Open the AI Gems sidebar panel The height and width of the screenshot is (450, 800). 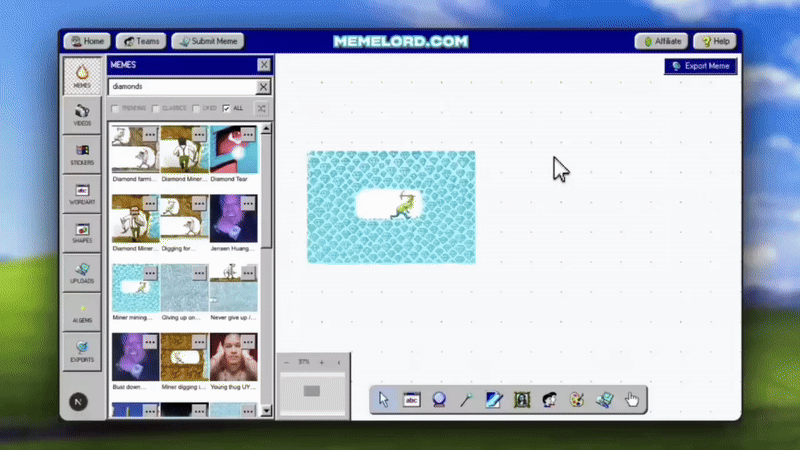(x=82, y=312)
